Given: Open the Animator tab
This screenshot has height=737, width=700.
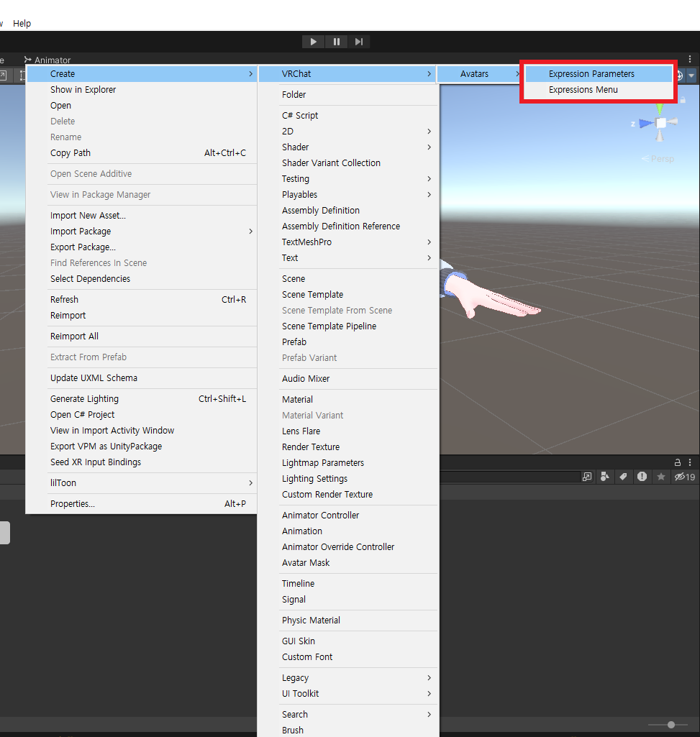Looking at the screenshot, I should (47, 60).
